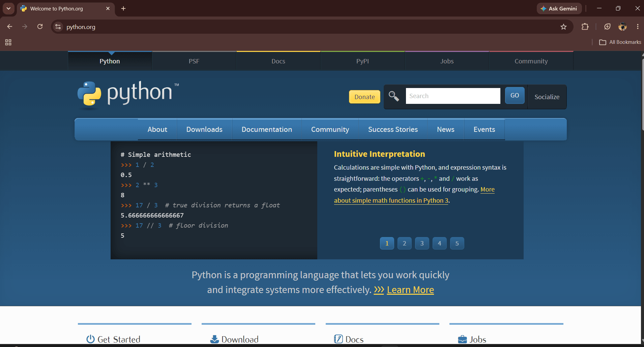The width and height of the screenshot is (644, 347).
Task: Open the Success Stories navigation menu
Action: [x=393, y=129]
